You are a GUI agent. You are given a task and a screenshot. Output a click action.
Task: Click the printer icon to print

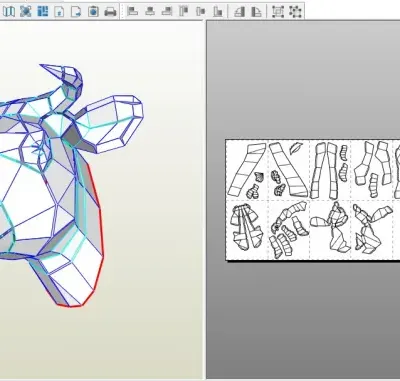[x=110, y=12]
